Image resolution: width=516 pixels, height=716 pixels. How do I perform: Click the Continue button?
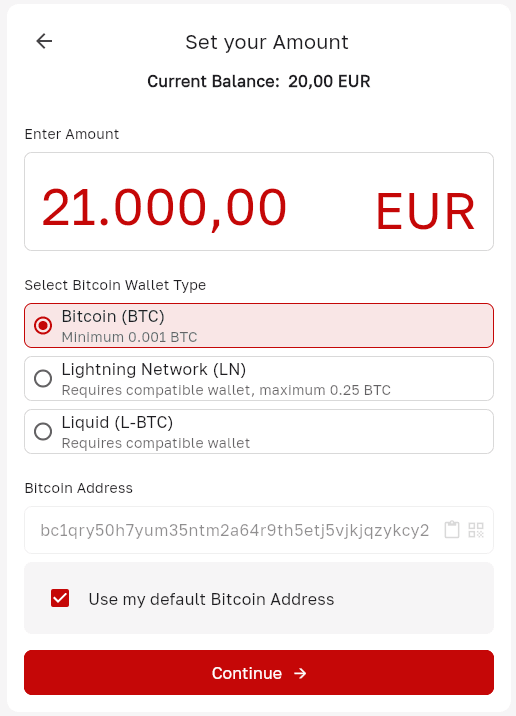(x=259, y=673)
